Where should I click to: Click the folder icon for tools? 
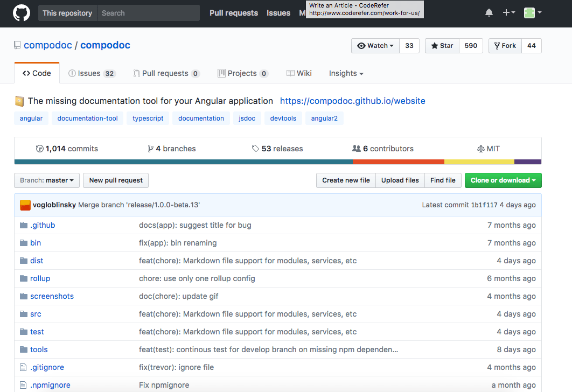click(24, 349)
